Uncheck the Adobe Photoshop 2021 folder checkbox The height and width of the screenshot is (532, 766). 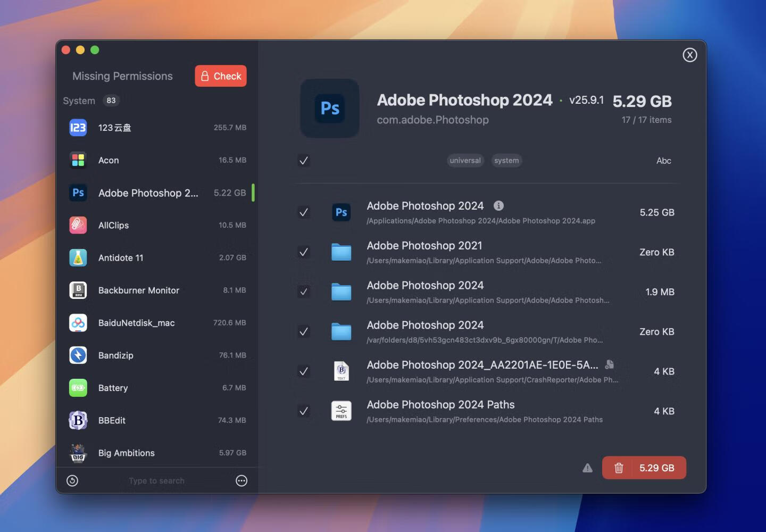pos(304,252)
